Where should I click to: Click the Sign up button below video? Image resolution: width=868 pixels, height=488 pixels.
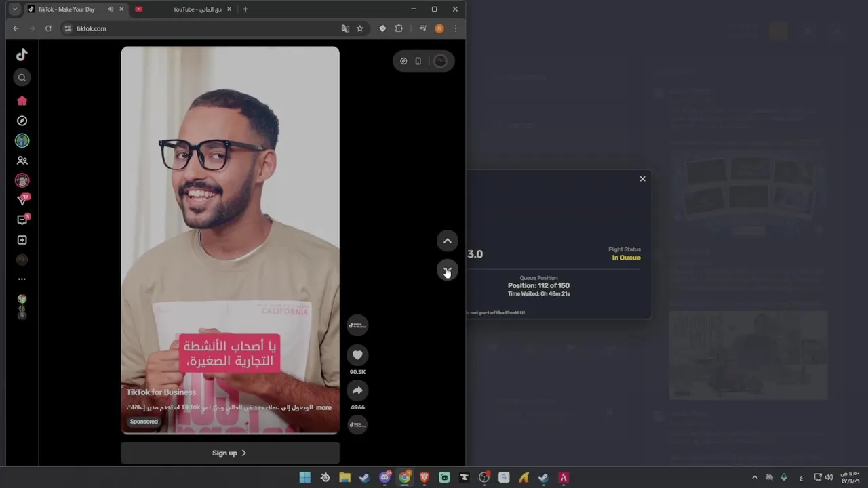click(x=230, y=453)
